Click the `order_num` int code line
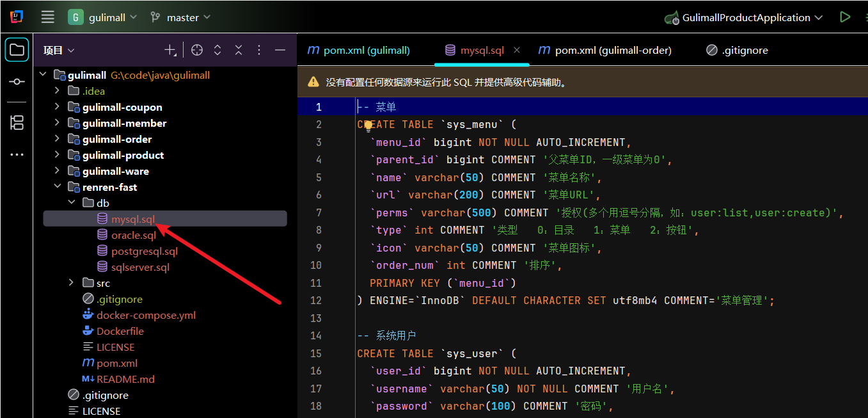This screenshot has height=418, width=868. [466, 265]
